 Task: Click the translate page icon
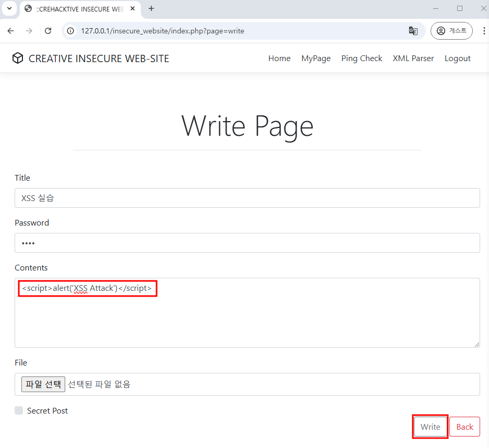[x=413, y=31]
